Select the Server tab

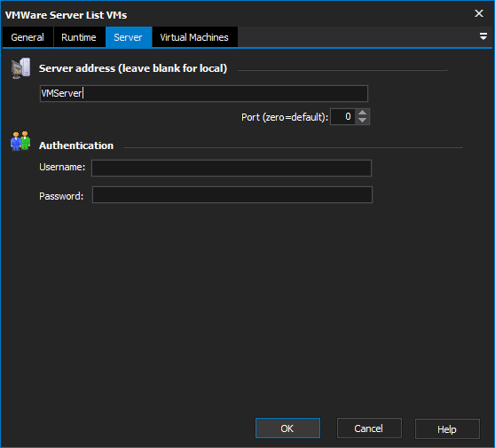point(129,37)
